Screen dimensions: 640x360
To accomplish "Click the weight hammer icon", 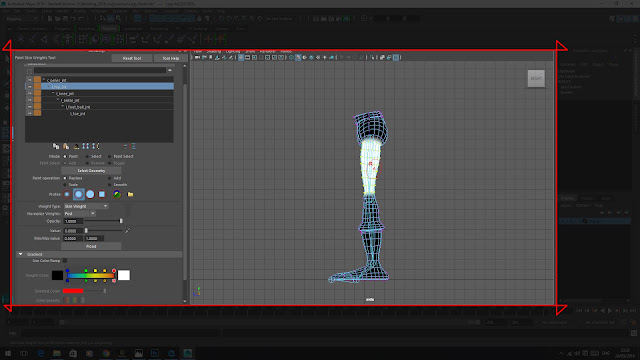I will tap(76, 146).
